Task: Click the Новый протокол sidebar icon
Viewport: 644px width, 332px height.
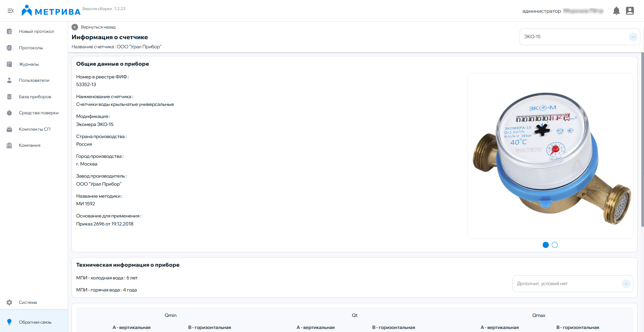Action: point(9,31)
